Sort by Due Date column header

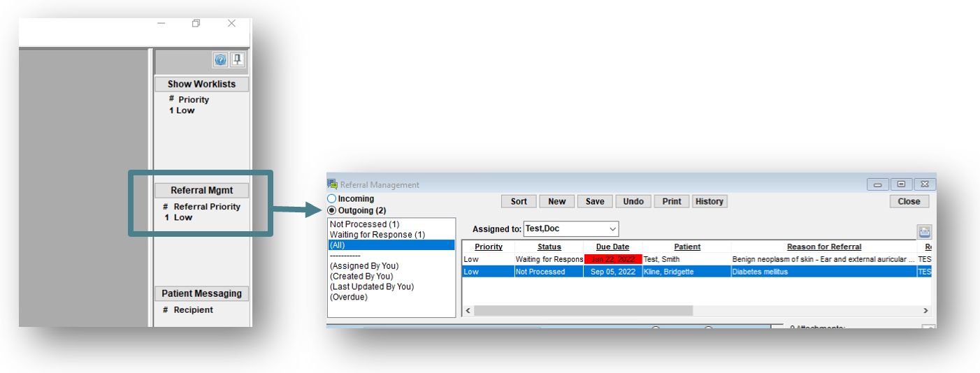pos(613,247)
